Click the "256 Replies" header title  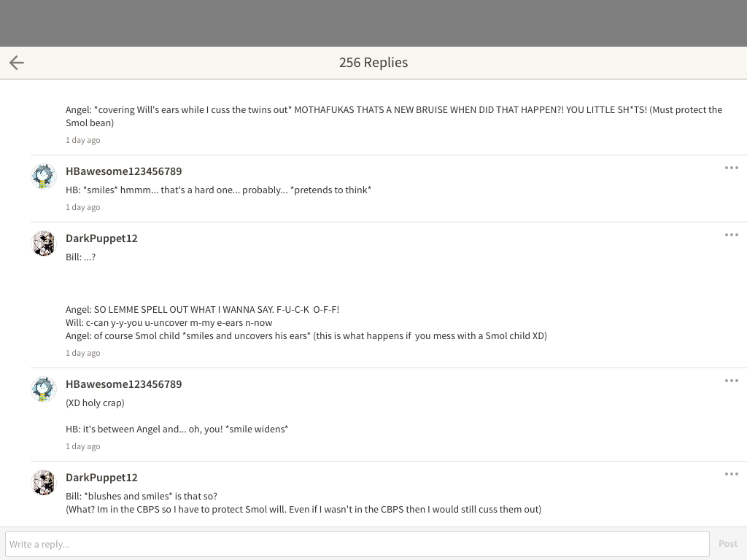point(373,63)
